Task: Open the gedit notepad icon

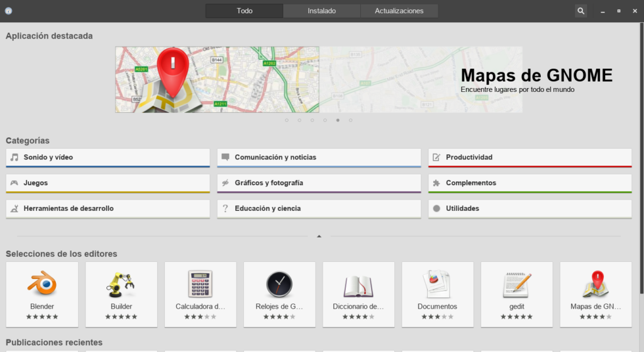Action: pyautogui.click(x=517, y=285)
